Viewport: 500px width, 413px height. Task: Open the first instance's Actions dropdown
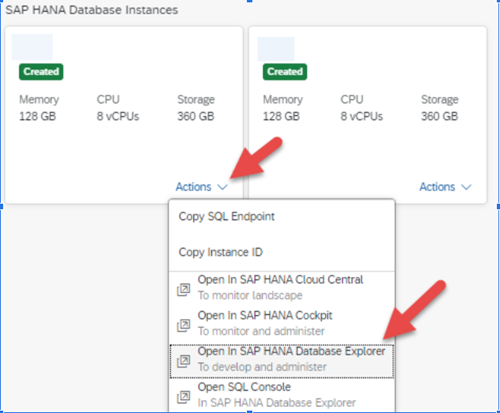click(x=201, y=187)
